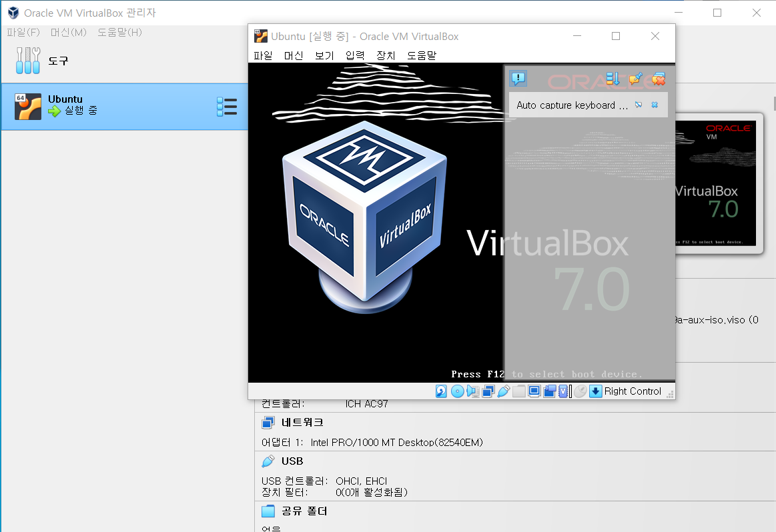Click the Intel PRO/1000 MT Desktop adapter text

[x=396, y=443]
